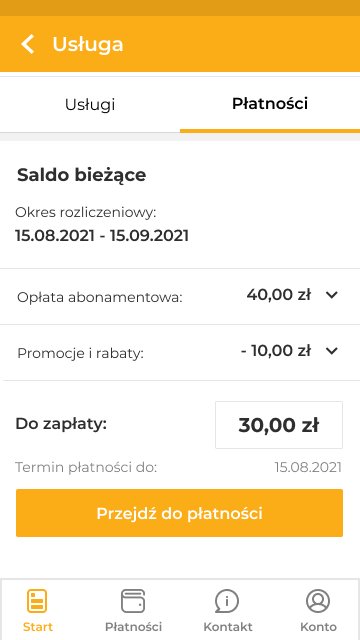The width and height of the screenshot is (360, 640).
Task: Tap the Promocje i rabaty label
Action: coord(80,353)
